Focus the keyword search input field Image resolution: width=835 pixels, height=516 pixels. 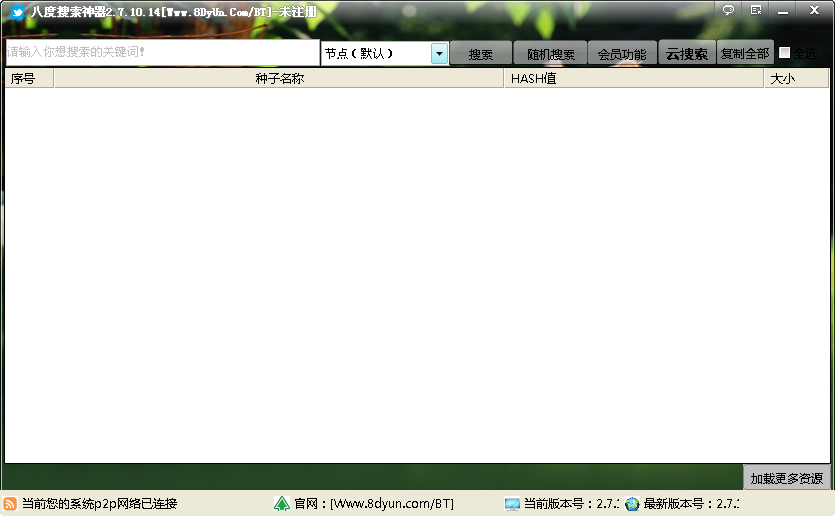pos(162,52)
